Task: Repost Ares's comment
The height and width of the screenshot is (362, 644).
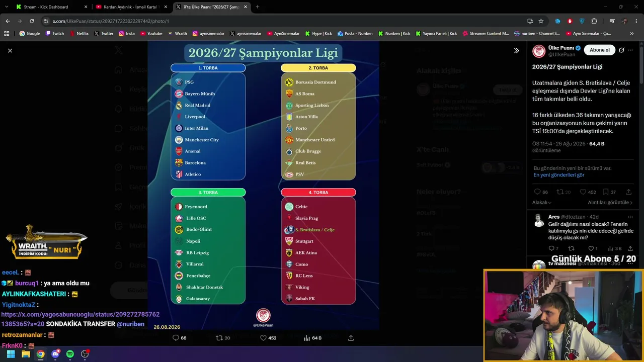Action: tap(571, 248)
